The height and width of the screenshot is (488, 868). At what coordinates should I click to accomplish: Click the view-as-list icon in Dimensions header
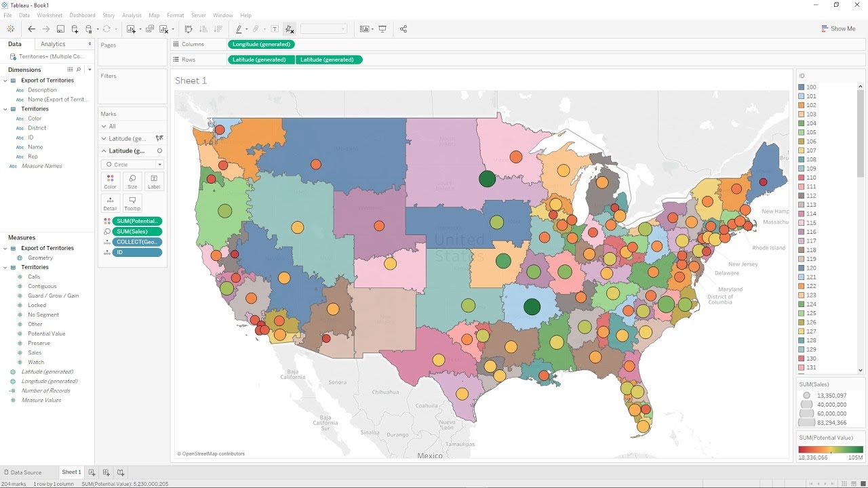[x=70, y=70]
